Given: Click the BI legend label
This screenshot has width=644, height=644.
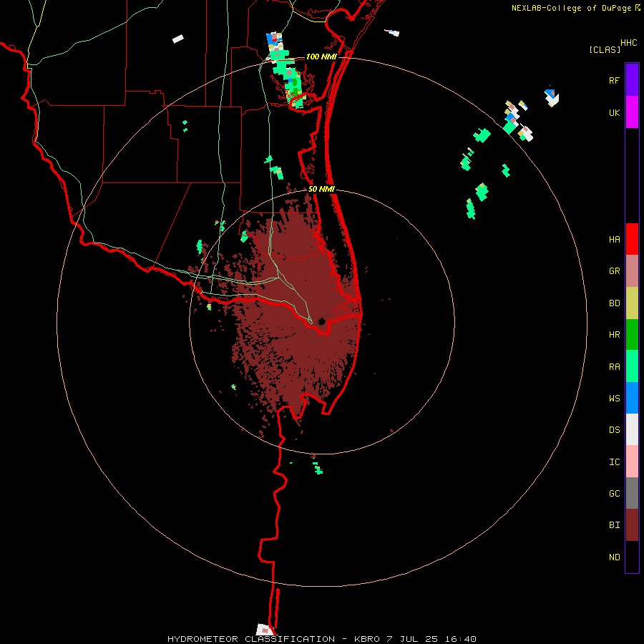Looking at the screenshot, I should point(614,525).
